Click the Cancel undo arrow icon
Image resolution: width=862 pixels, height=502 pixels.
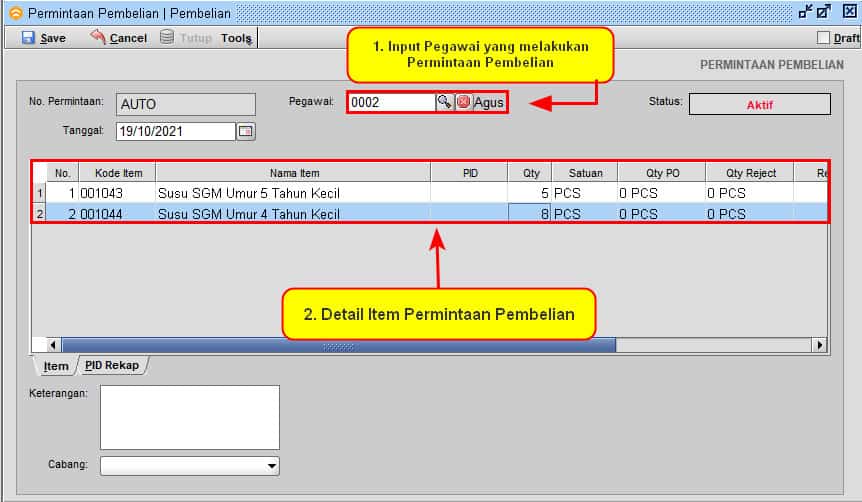98,37
